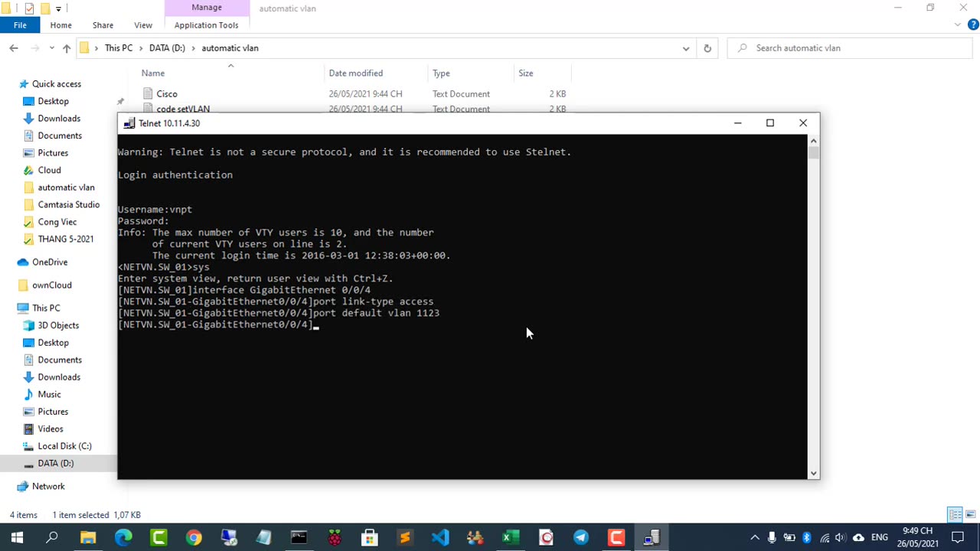
Task: Select the Application Tools tab
Action: 206,25
